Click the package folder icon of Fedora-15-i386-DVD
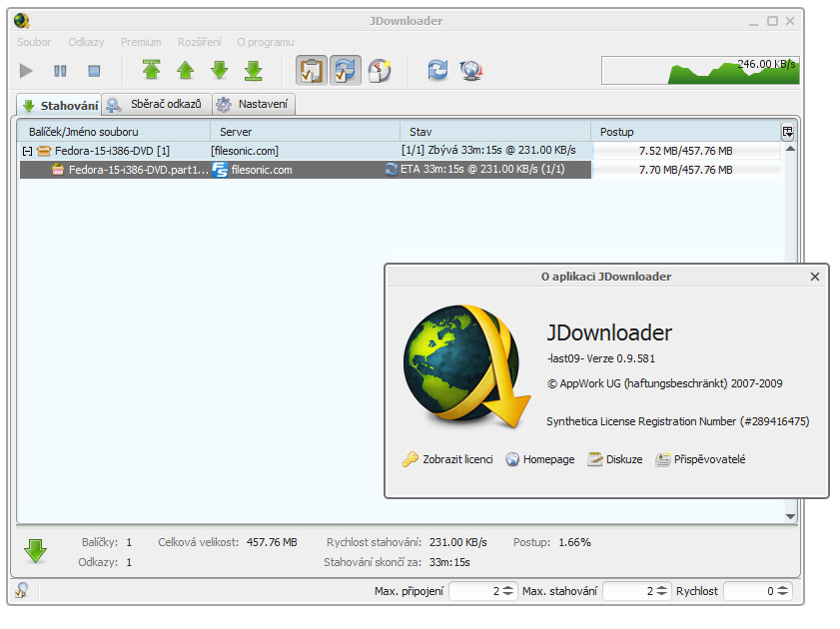 [x=44, y=151]
